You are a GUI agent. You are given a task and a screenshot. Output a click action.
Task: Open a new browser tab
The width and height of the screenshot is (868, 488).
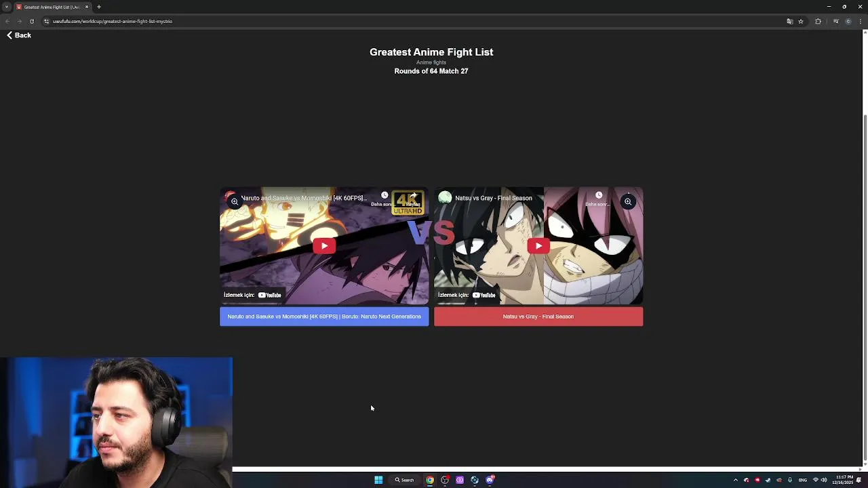(99, 7)
